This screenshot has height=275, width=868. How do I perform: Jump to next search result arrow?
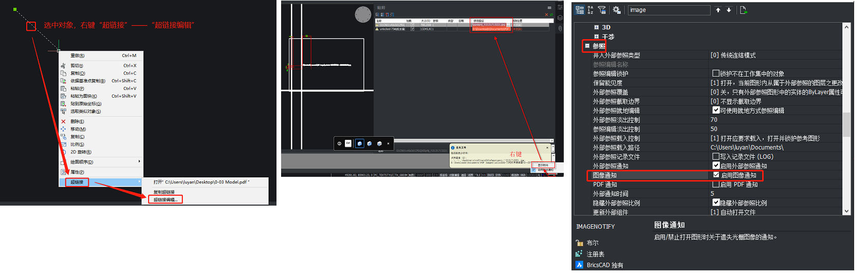point(729,10)
